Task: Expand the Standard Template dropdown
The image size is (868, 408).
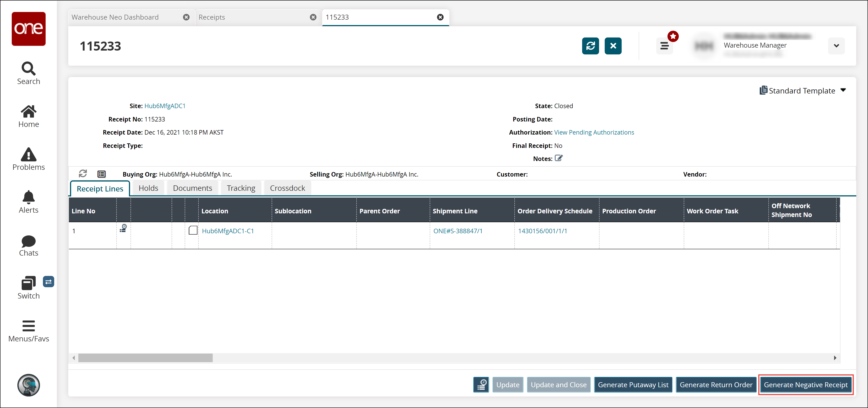Action: (x=843, y=90)
